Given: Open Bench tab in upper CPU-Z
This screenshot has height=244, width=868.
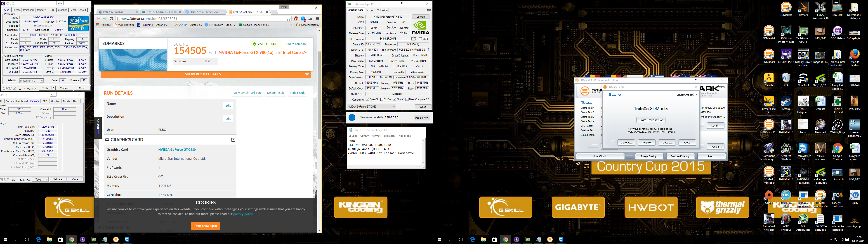Looking at the screenshot, I should point(73,10).
